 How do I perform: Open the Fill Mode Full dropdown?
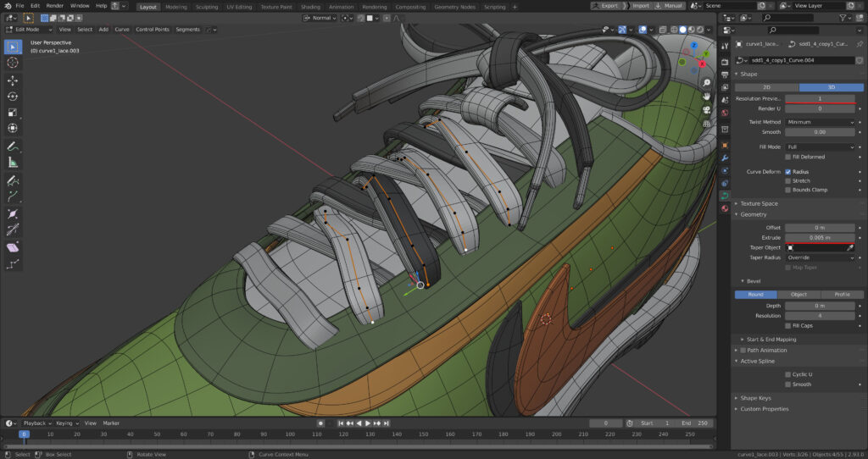[x=820, y=147]
